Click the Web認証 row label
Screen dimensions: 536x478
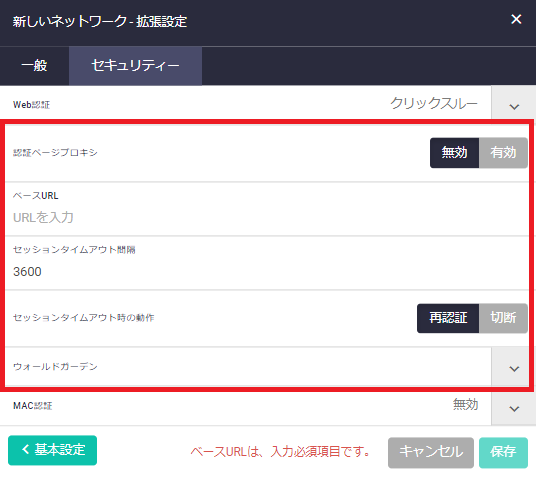click(x=31, y=105)
